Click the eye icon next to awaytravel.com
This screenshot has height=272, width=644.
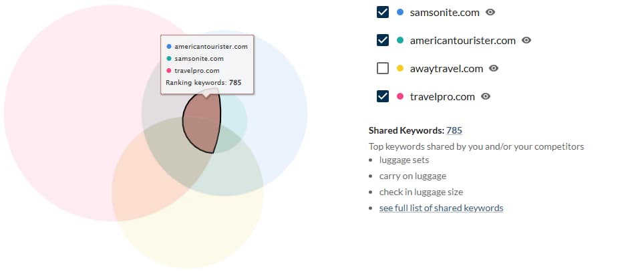pos(494,68)
